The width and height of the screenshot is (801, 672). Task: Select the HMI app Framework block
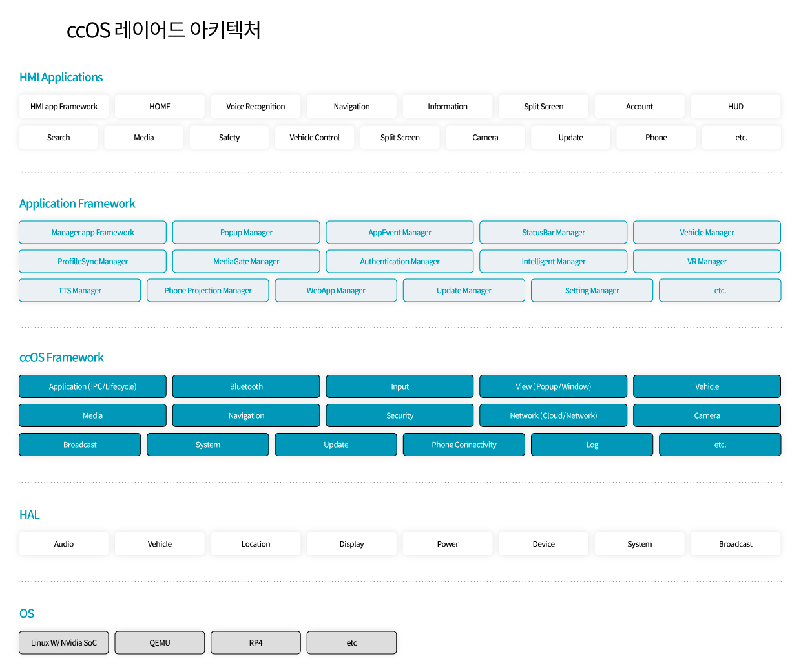point(63,106)
